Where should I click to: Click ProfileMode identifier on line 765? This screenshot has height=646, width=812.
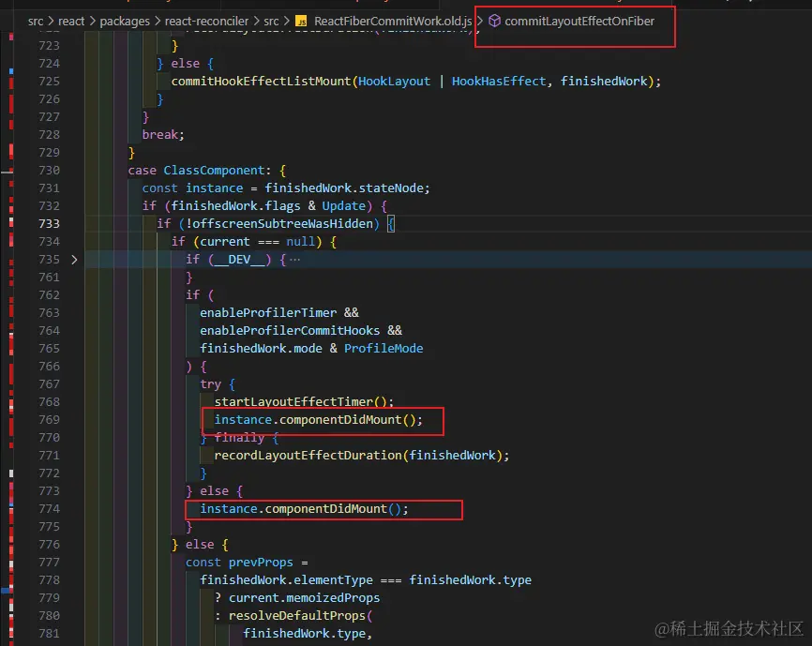tap(383, 349)
